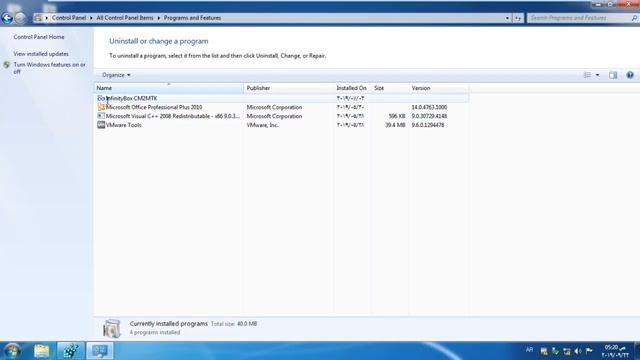Click the shield icon beside Windows features
This screenshot has width=640, height=360.
coord(7,65)
